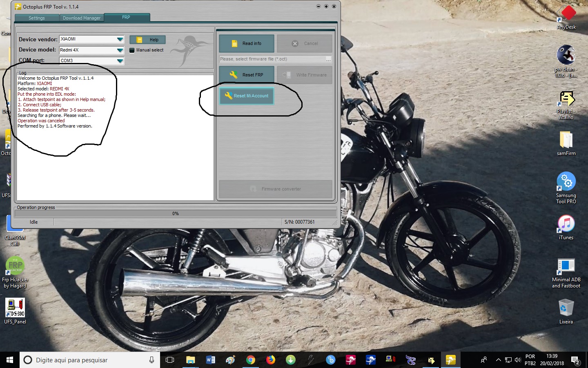Select the FRP tab
This screenshot has height=368, width=588.
coord(126,17)
